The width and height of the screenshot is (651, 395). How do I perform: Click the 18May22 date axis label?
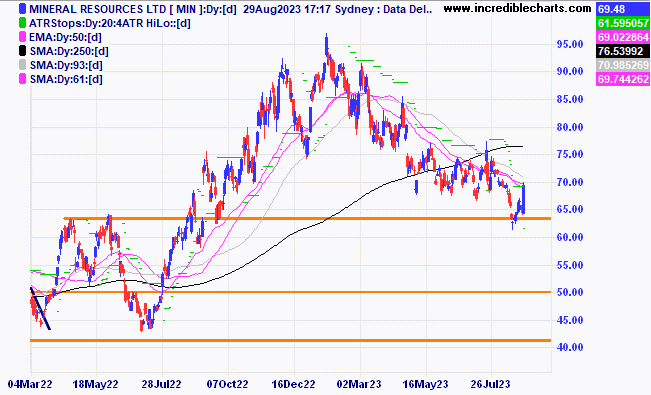(95, 384)
